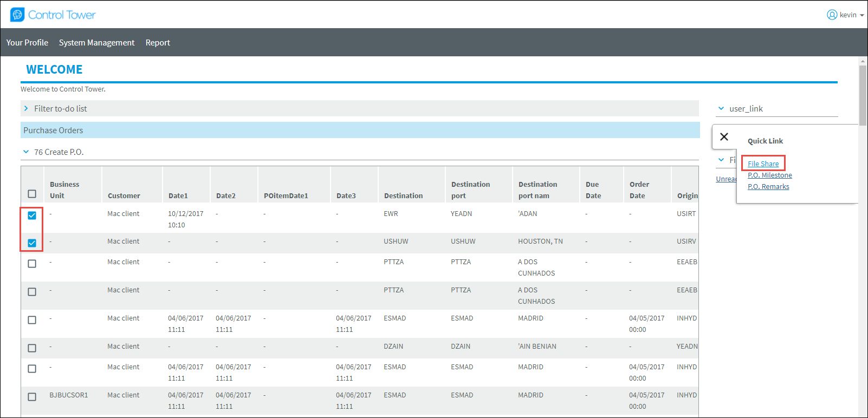Viewport: 868px width, 418px height.
Task: Expand the Filter to-do list section
Action: pos(360,108)
